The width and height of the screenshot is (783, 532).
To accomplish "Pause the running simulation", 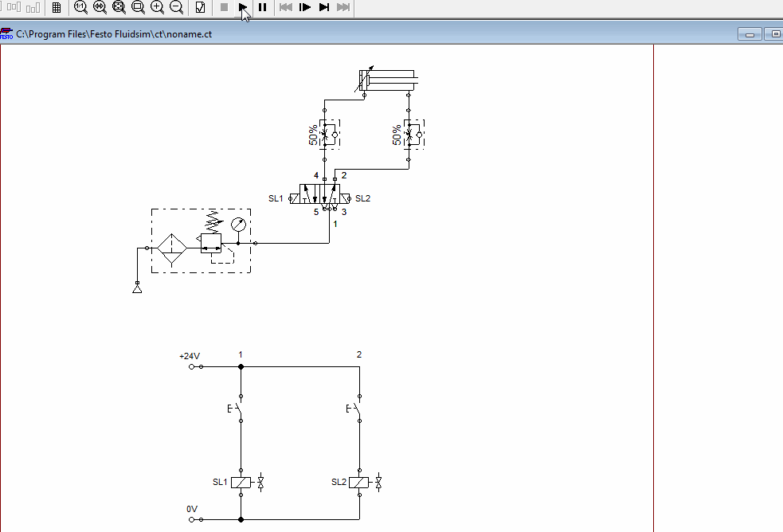I will tap(263, 7).
